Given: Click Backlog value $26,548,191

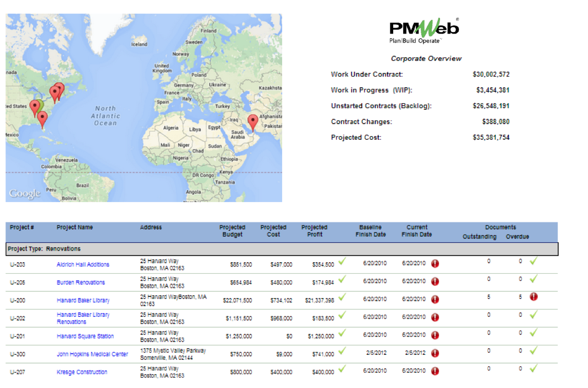Looking at the screenshot, I should click(x=491, y=106).
